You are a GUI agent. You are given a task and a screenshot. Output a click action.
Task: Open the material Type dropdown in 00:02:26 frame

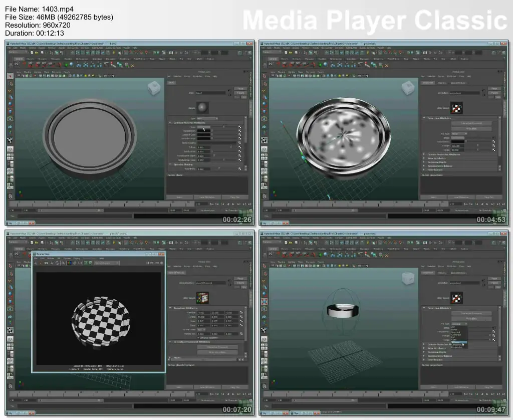click(207, 118)
